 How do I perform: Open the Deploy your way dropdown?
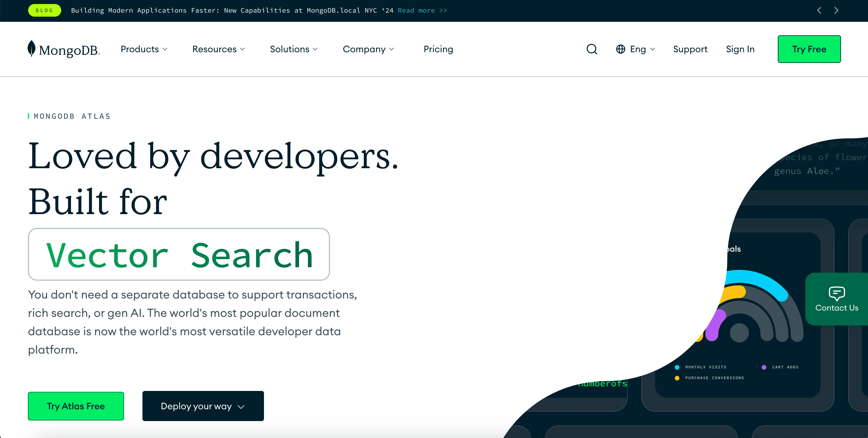click(203, 406)
